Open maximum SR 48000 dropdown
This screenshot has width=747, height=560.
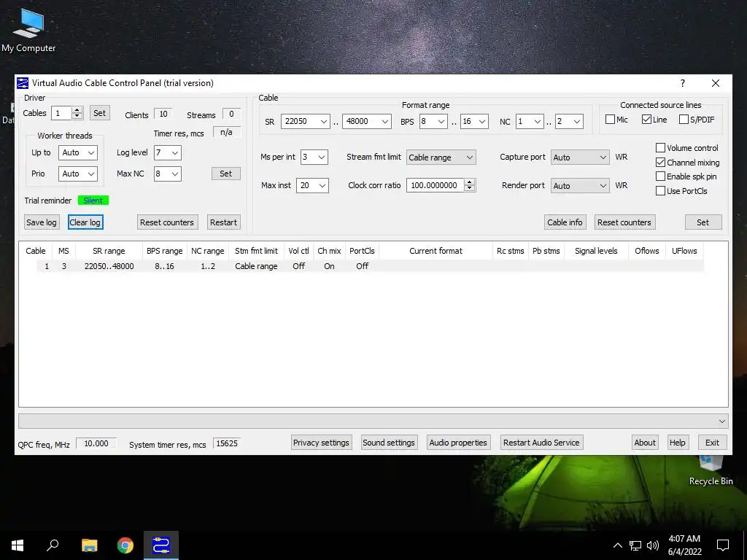(x=367, y=122)
